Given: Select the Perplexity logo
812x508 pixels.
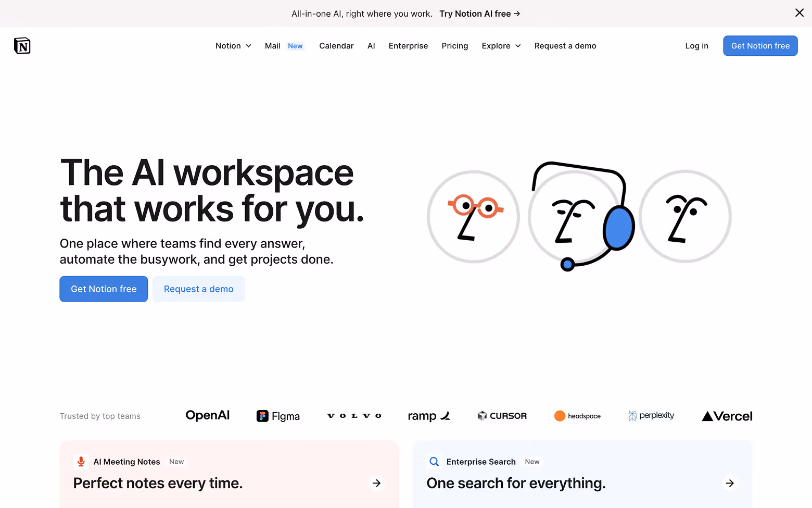Looking at the screenshot, I should (650, 415).
